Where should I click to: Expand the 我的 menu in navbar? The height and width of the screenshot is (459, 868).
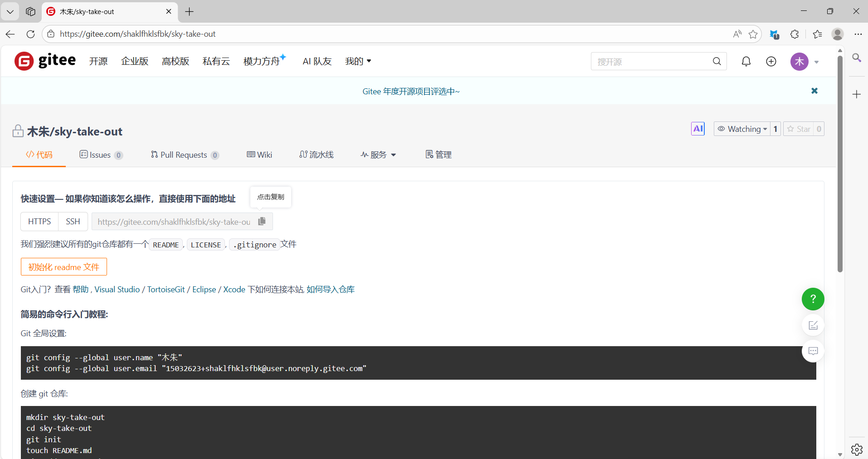point(358,61)
